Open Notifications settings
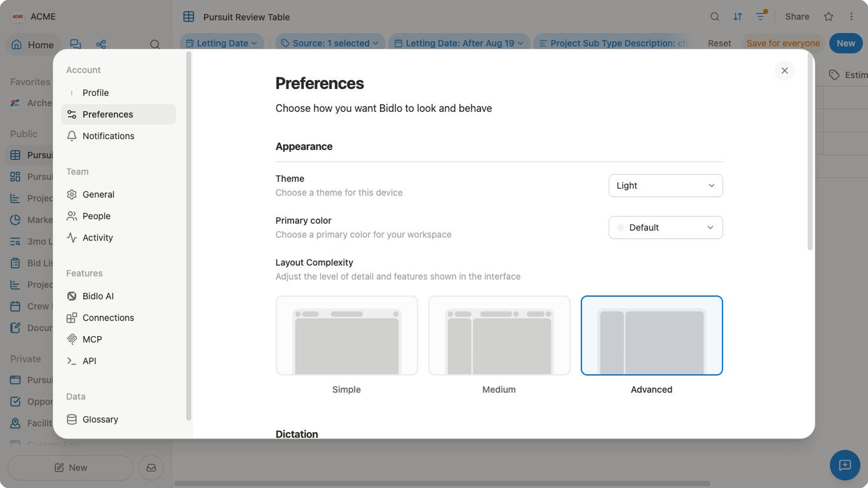 click(118, 136)
